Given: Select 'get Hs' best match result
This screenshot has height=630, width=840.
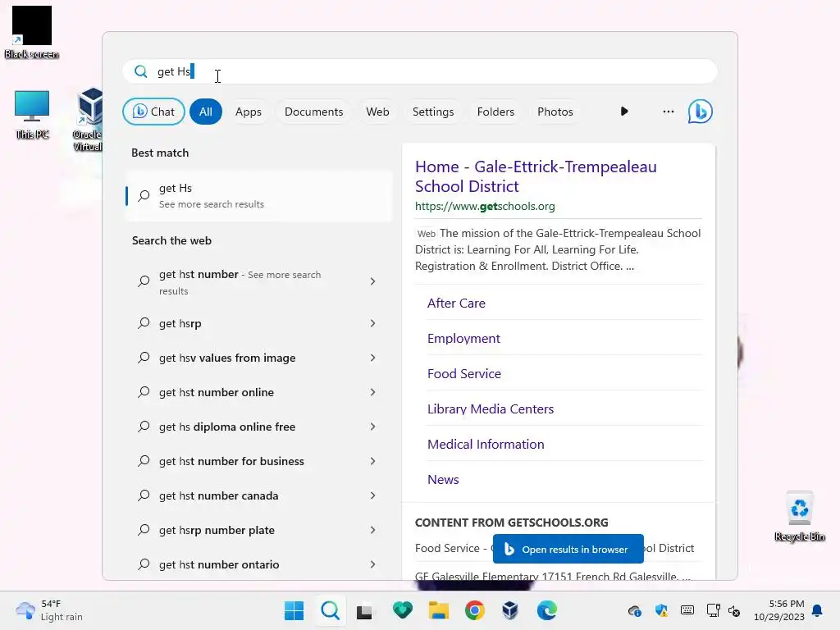Looking at the screenshot, I should [x=259, y=195].
